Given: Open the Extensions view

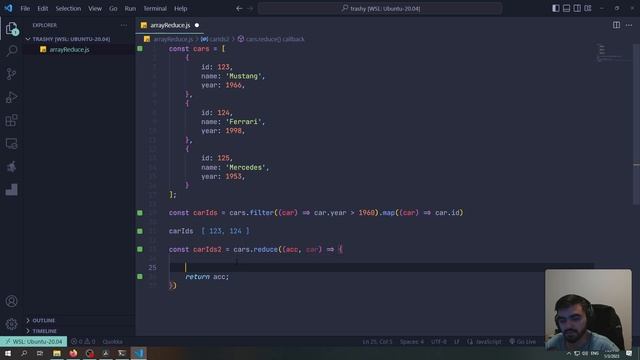Looking at the screenshot, I should point(11,120).
